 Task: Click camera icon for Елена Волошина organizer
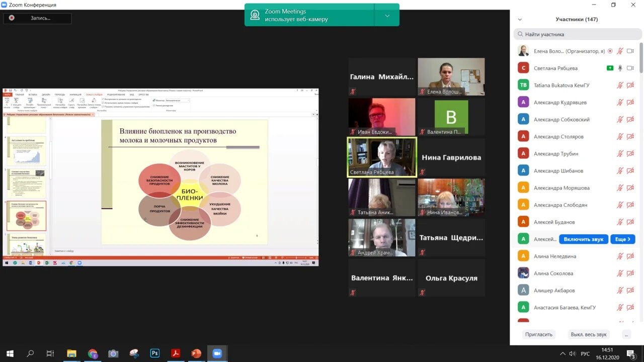(630, 51)
